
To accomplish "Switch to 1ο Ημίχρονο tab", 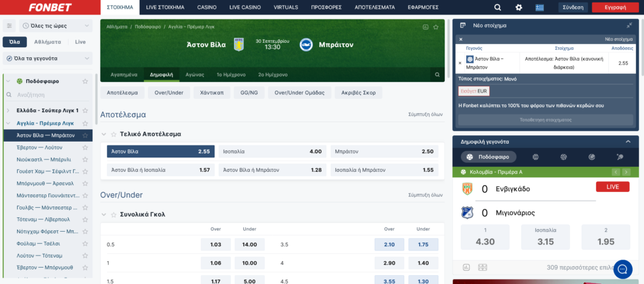I will tap(231, 75).
